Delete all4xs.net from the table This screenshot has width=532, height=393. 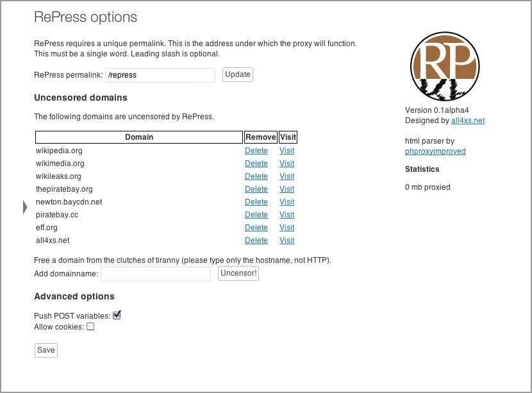[256, 240]
